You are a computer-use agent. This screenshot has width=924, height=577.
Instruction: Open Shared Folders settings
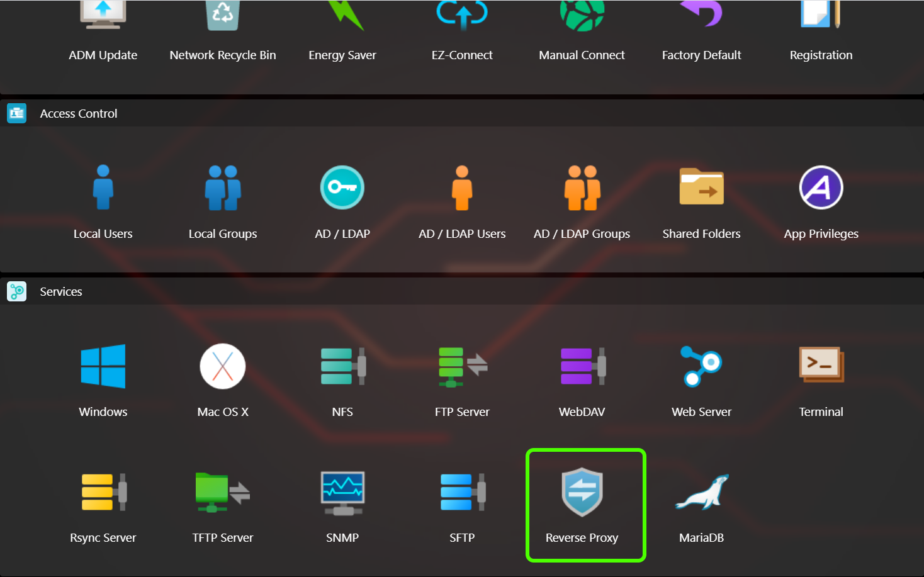(701, 203)
